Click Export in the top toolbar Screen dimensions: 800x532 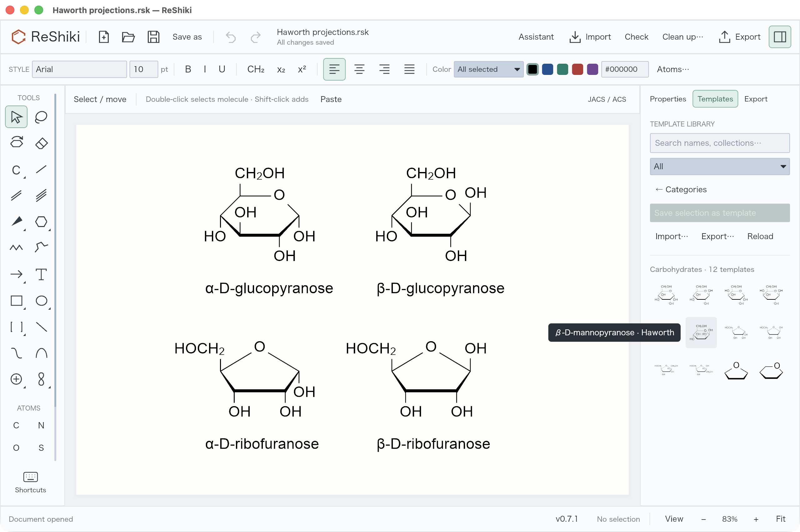coord(740,37)
